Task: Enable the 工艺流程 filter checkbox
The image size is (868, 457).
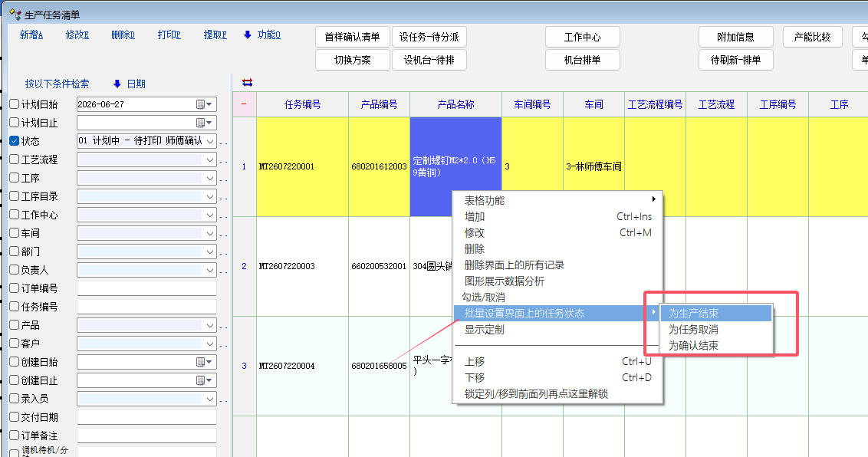Action: click(15, 159)
